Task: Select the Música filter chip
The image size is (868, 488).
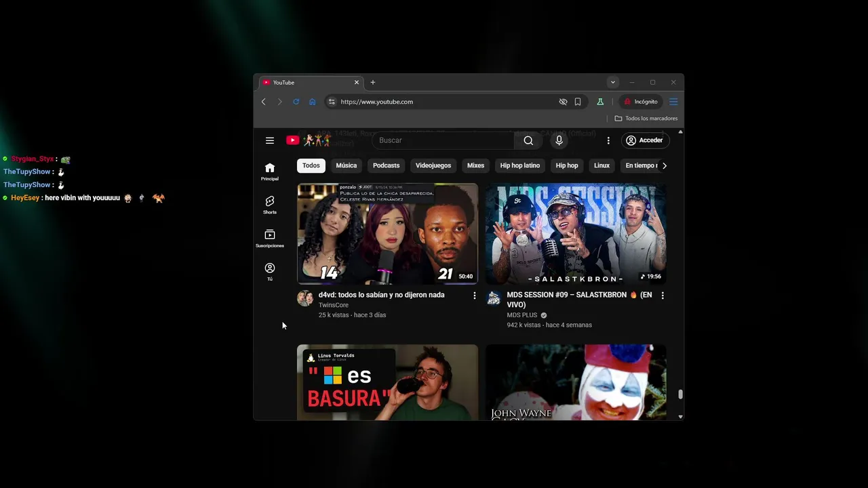Action: pyautogui.click(x=347, y=165)
